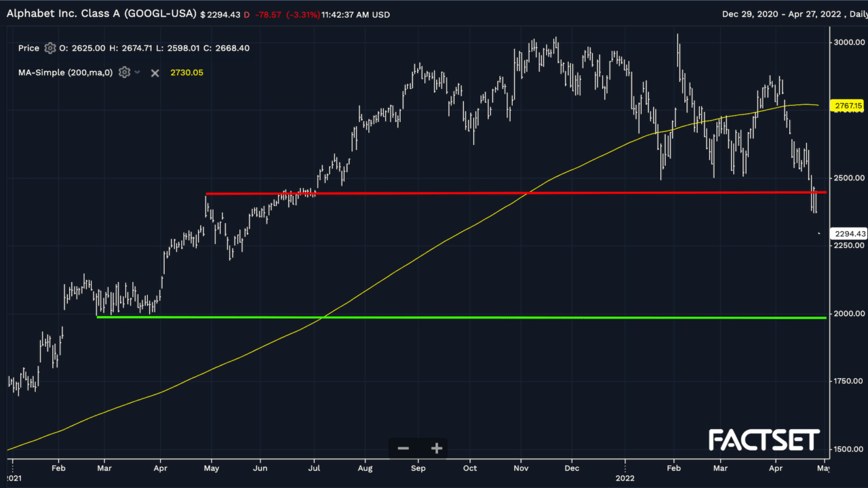Remove the MA-Simple indicator with X

pos(155,73)
